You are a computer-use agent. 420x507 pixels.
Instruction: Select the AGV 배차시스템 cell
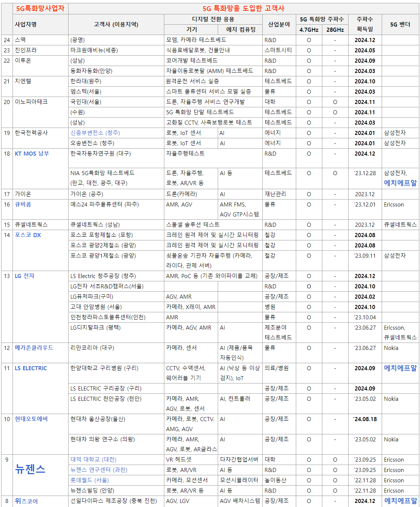(240, 501)
